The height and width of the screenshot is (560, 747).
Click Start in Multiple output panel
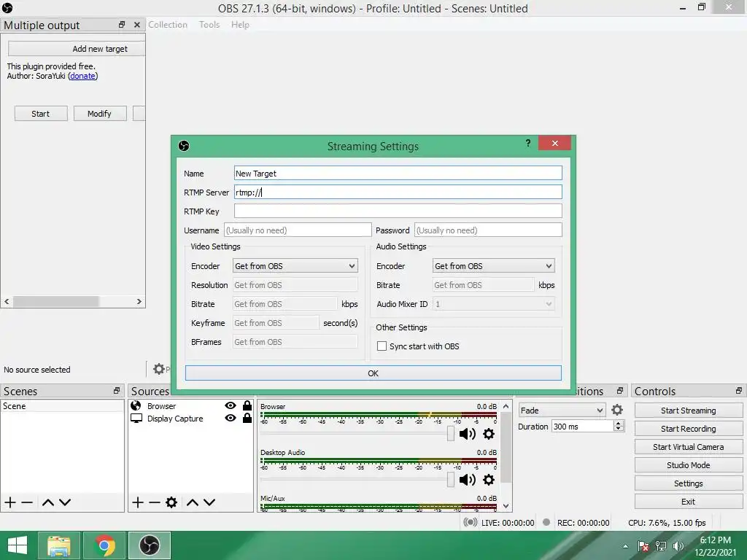coord(41,113)
